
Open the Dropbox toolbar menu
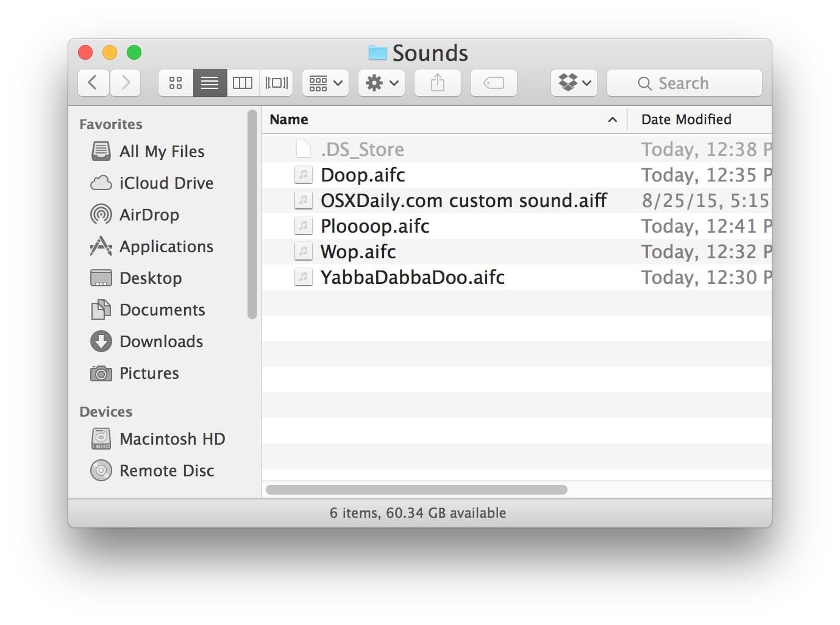tap(574, 83)
